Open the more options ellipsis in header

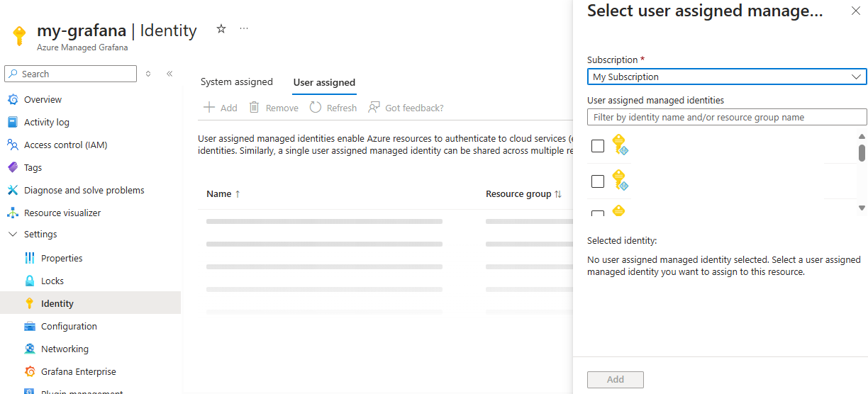click(244, 29)
